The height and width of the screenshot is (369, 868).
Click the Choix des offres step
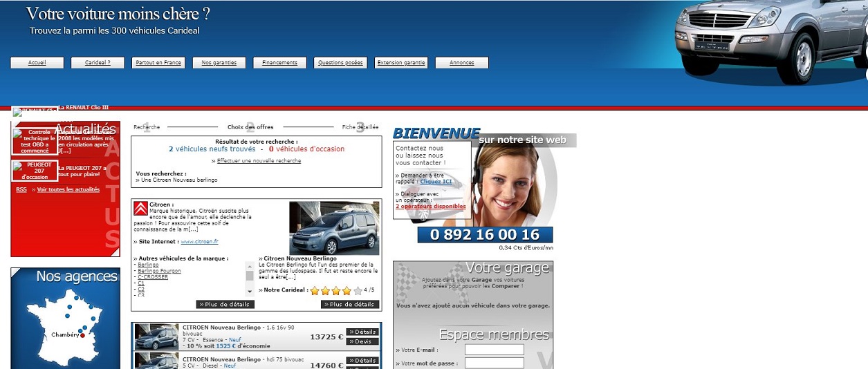coord(250,127)
